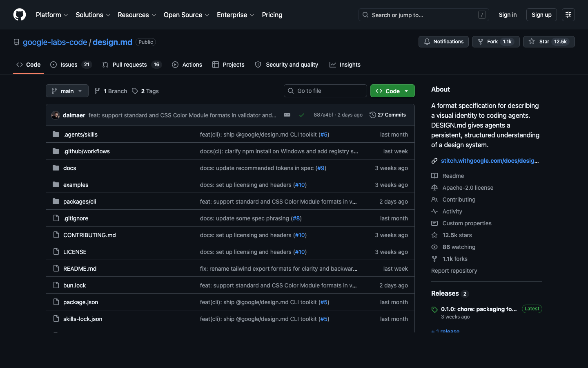Switch to the Actions tab
588x368 pixels.
[187, 65]
